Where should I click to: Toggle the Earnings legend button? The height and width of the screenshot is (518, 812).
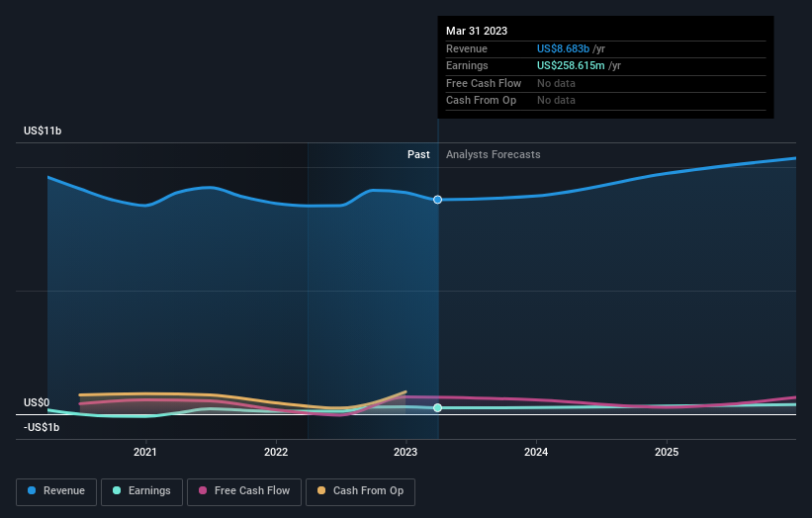(141, 491)
